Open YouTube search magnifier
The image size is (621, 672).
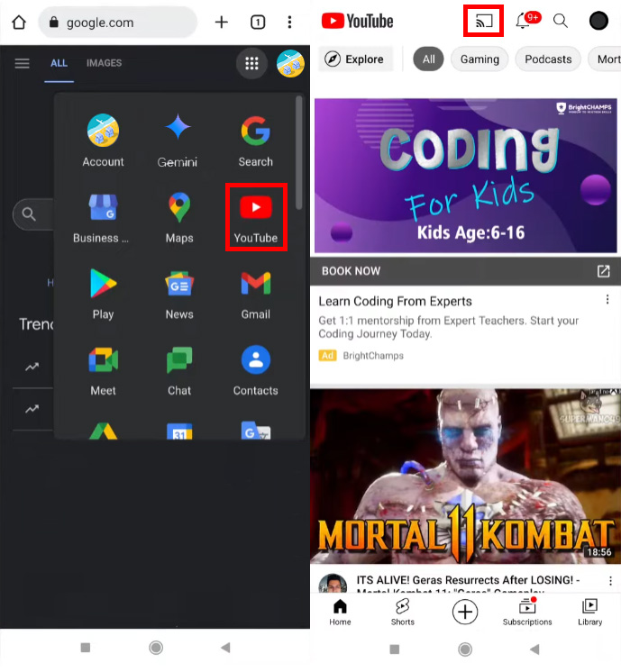pos(560,21)
